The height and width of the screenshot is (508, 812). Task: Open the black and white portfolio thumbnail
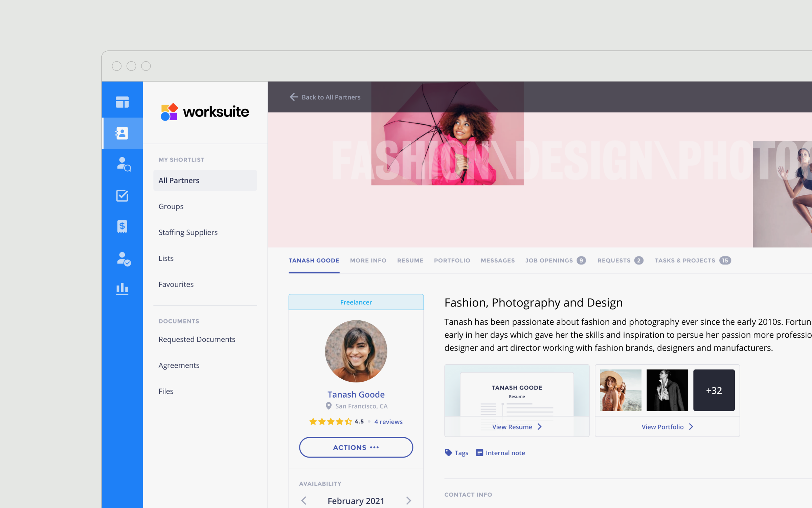coord(667,390)
